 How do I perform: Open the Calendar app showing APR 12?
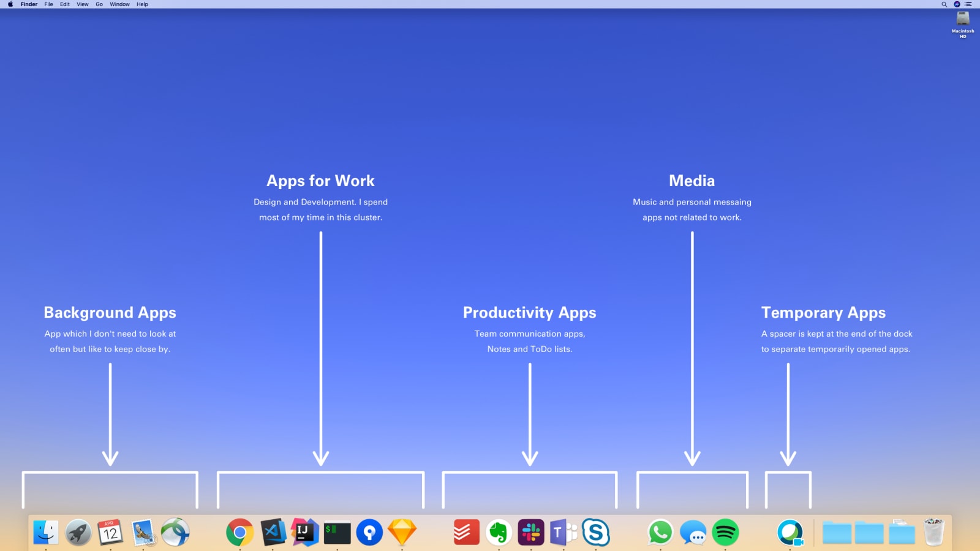coord(110,533)
